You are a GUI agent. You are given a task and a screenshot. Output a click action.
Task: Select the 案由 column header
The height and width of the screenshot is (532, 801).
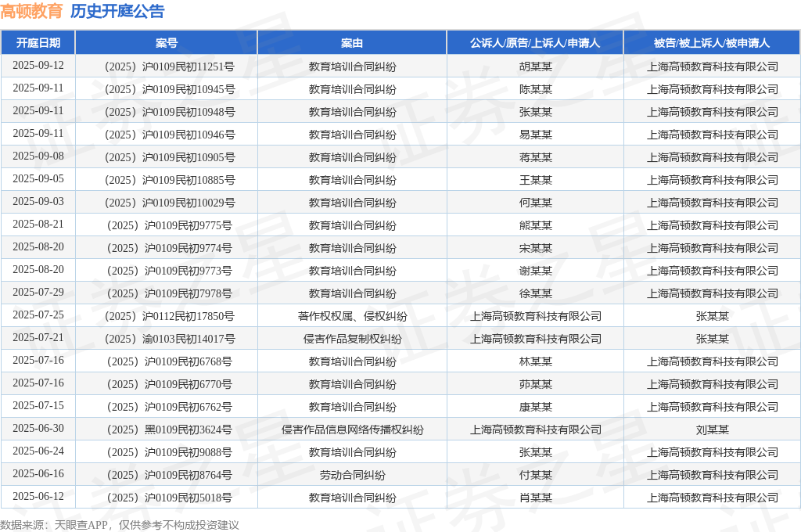point(352,43)
